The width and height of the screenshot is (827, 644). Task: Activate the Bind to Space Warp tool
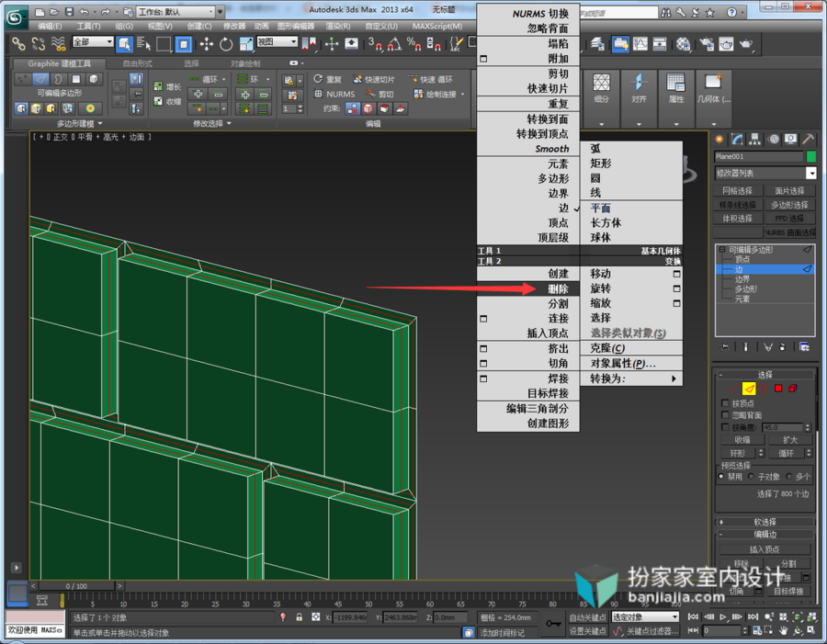point(58,44)
